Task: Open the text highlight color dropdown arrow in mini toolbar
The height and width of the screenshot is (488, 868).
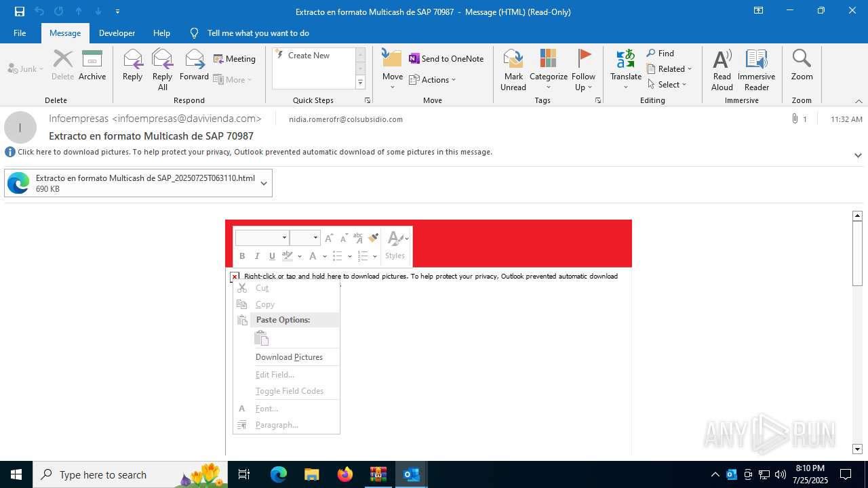Action: coord(299,256)
